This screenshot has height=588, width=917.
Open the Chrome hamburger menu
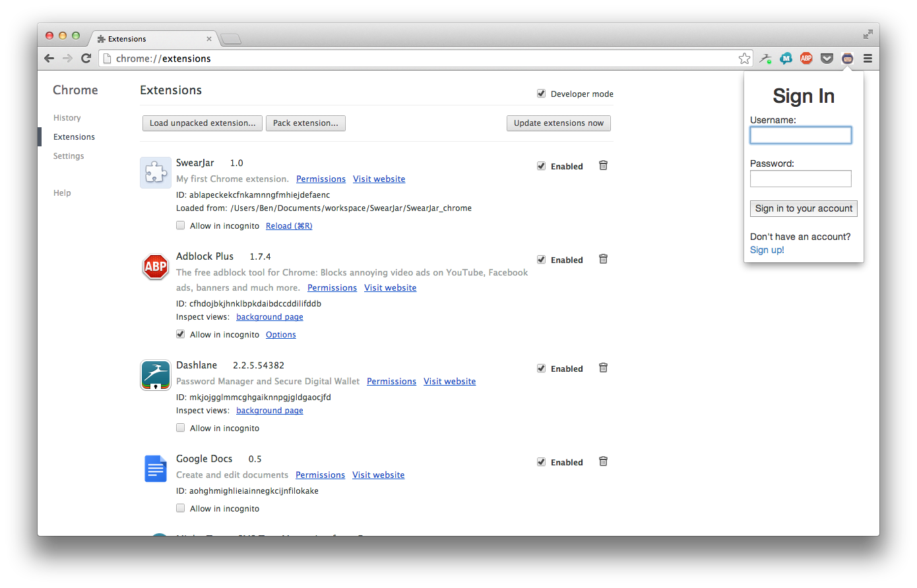click(x=868, y=59)
